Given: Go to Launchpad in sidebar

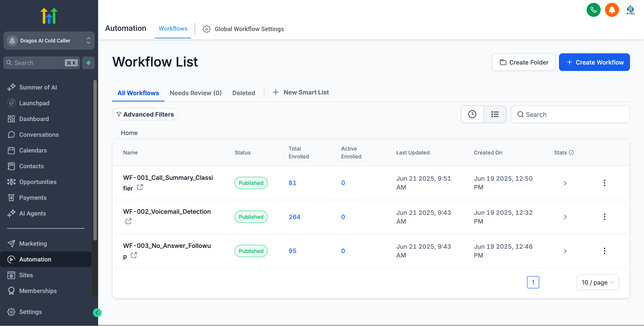Looking at the screenshot, I should pyautogui.click(x=46, y=103).
